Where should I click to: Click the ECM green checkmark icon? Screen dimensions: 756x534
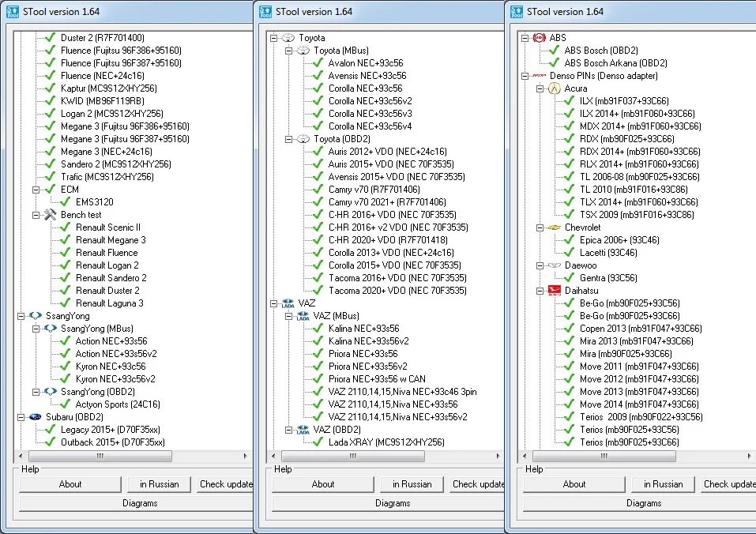coord(51,190)
